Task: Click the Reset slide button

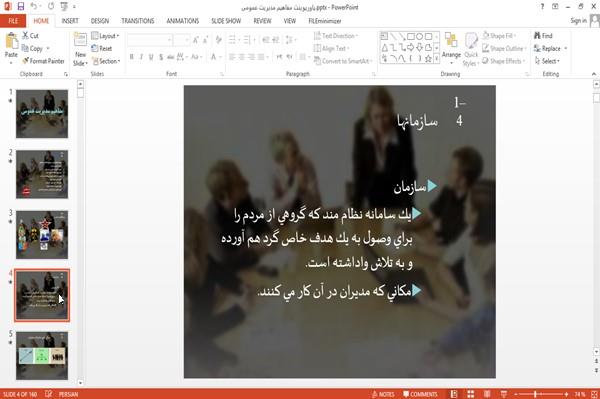Action: (101, 48)
